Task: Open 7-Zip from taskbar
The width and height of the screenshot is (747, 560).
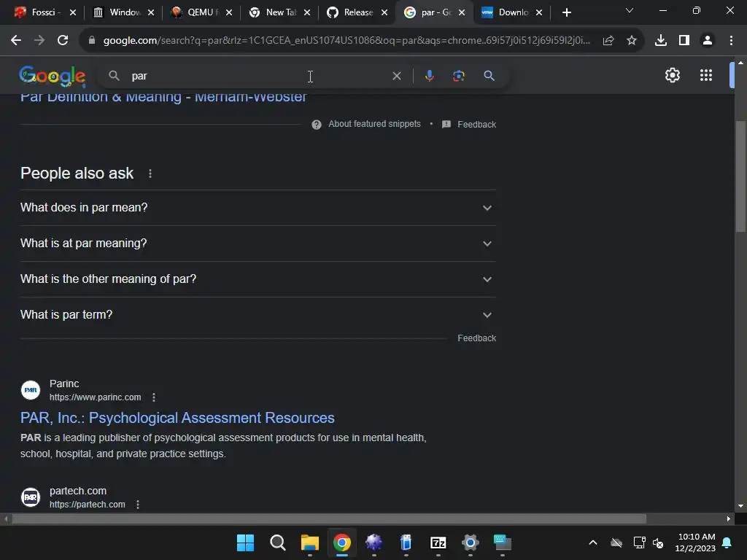Action: (438, 542)
